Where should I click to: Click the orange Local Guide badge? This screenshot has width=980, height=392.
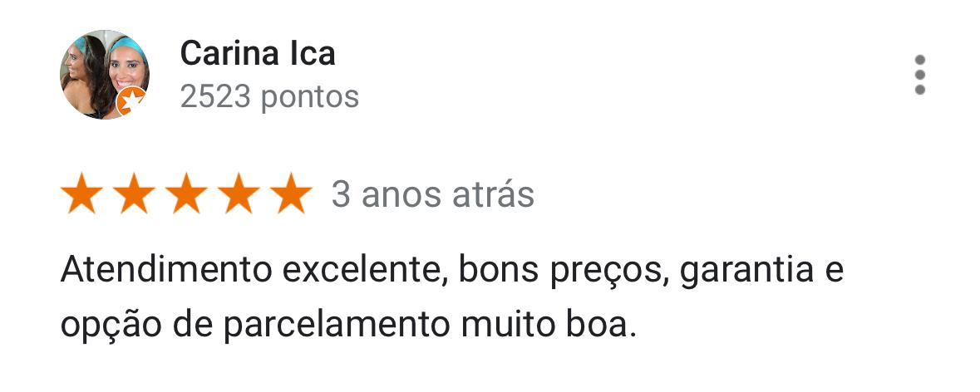click(131, 100)
